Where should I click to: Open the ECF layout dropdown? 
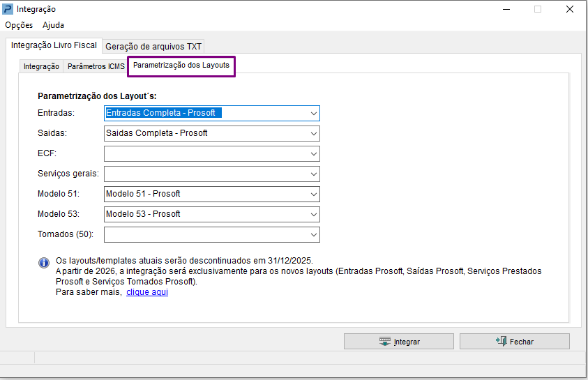[313, 153]
